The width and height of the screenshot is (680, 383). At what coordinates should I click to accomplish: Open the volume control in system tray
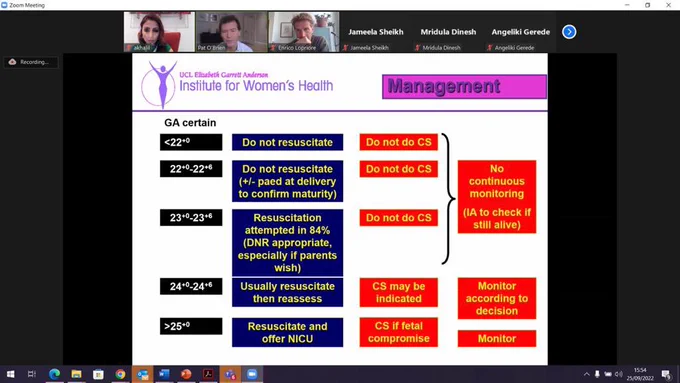(619, 374)
